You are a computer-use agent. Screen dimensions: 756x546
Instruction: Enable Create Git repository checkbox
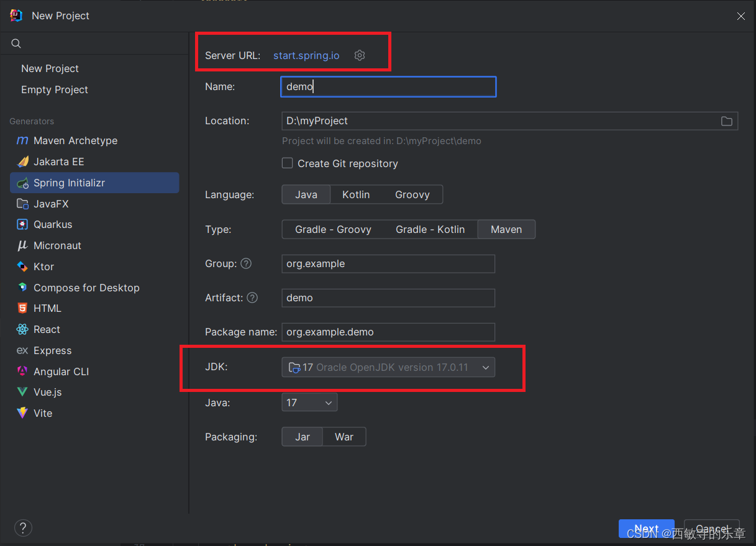[287, 163]
